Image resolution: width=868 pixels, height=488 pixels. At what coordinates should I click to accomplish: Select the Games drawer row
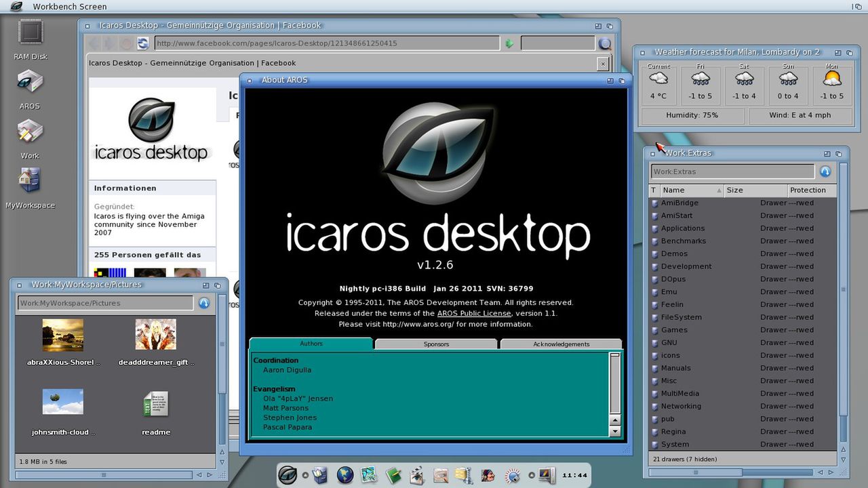(x=743, y=330)
